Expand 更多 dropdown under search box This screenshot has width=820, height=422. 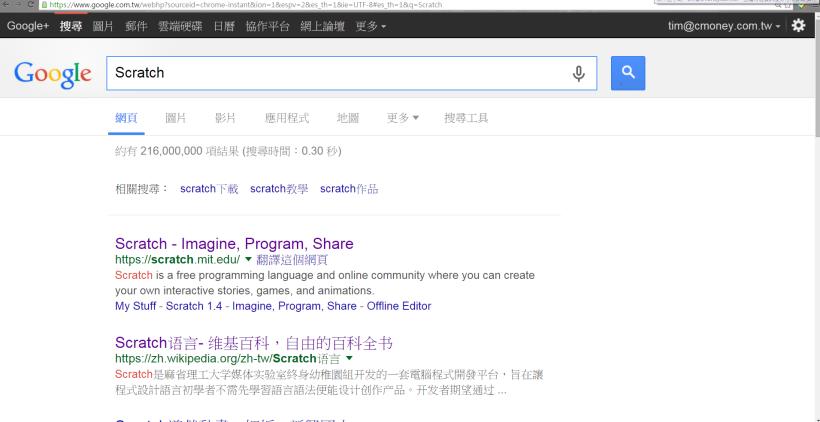402,118
